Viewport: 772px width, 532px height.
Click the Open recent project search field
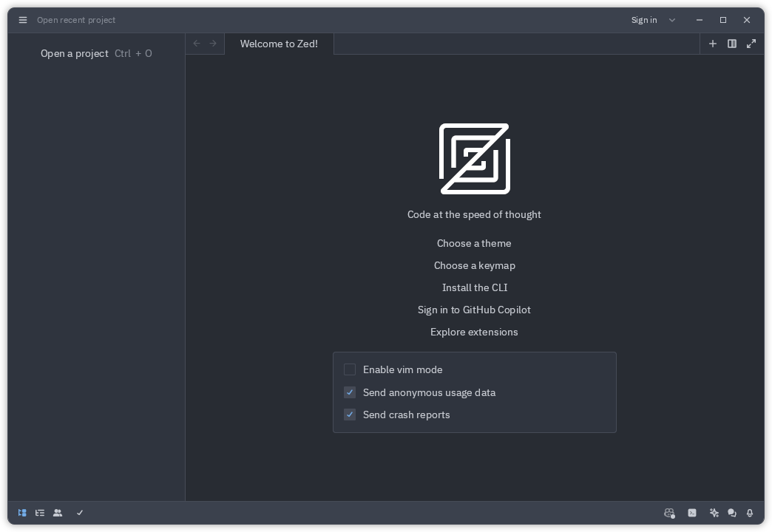pyautogui.click(x=76, y=20)
